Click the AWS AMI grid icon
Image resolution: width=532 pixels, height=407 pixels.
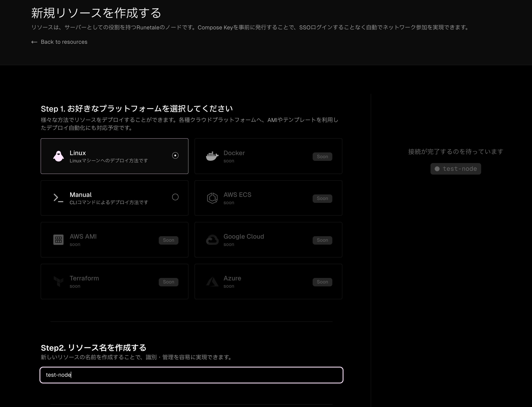click(58, 240)
